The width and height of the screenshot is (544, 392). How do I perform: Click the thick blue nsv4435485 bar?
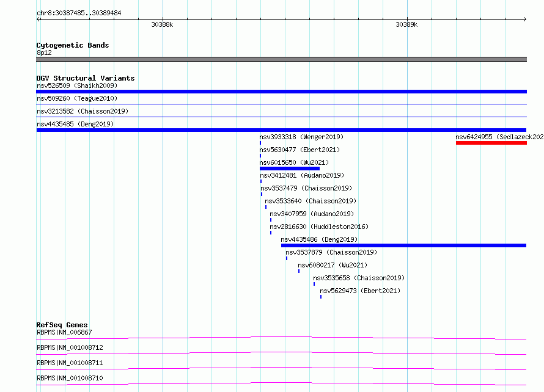pyautogui.click(x=281, y=130)
